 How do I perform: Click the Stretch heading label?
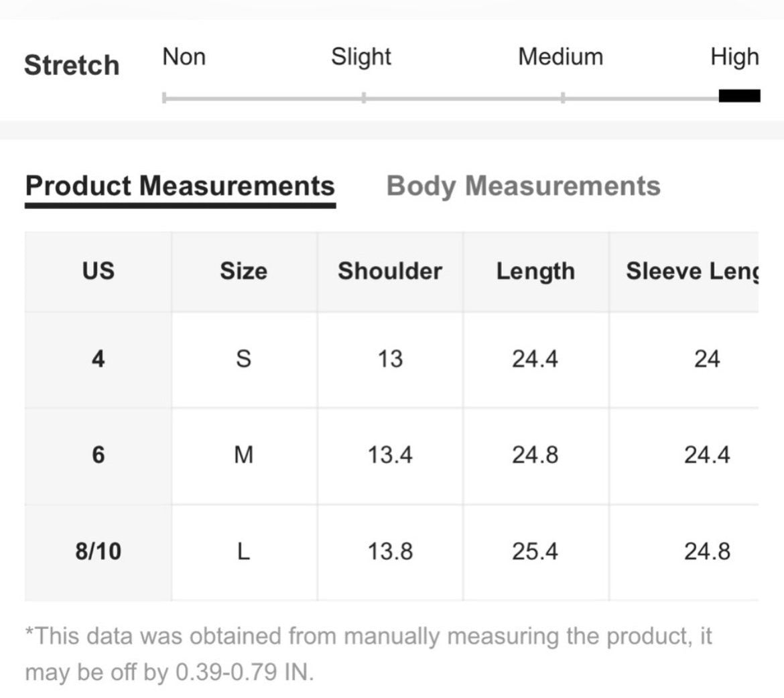coord(72,66)
